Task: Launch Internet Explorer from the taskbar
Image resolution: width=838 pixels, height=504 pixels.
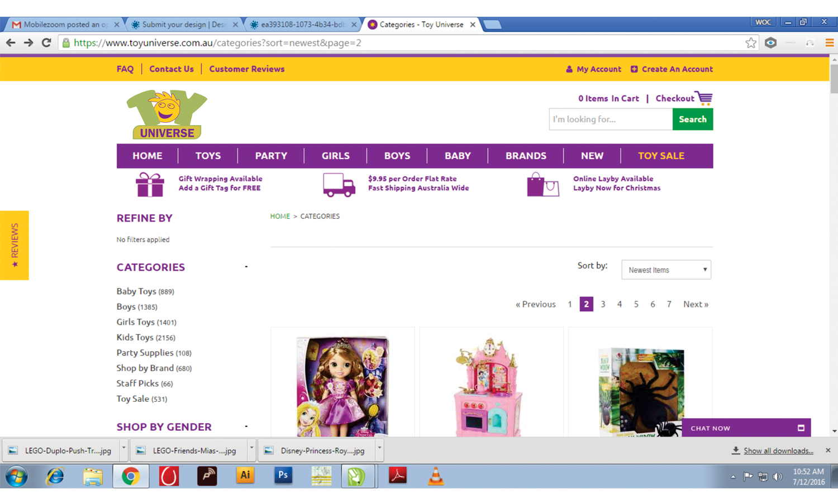Action: (x=55, y=477)
